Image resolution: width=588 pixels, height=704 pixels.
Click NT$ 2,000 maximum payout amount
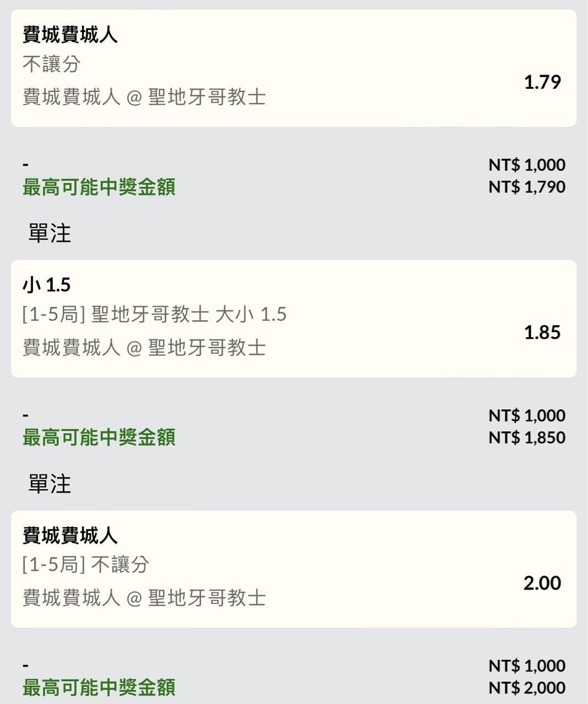click(527, 687)
